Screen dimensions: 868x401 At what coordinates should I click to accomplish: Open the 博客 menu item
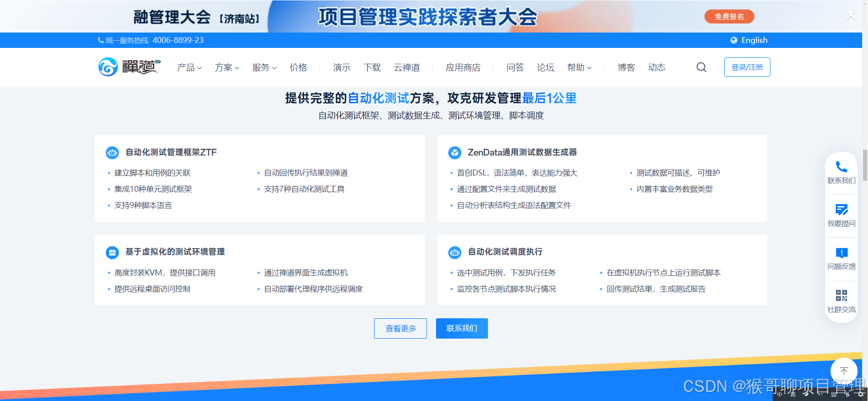(x=626, y=67)
